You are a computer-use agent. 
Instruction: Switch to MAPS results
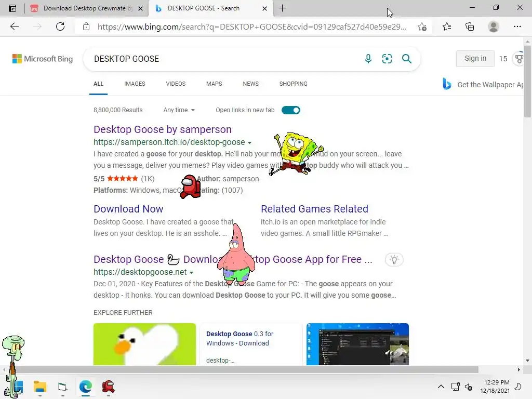click(214, 84)
